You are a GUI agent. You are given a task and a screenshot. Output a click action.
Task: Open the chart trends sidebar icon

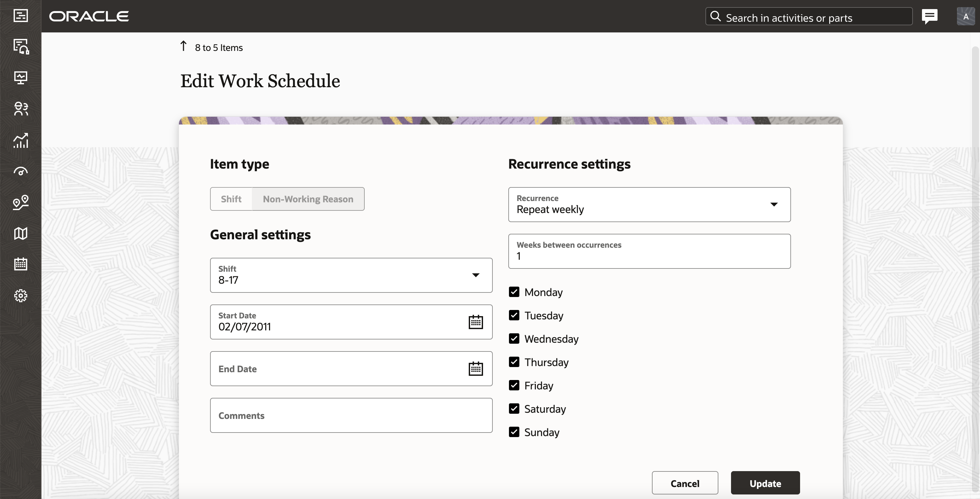click(20, 140)
